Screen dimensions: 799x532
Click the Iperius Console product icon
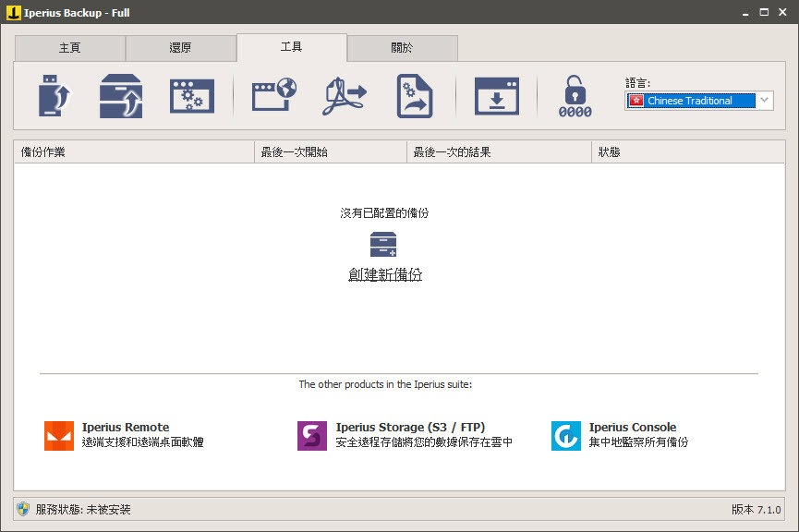coord(565,436)
